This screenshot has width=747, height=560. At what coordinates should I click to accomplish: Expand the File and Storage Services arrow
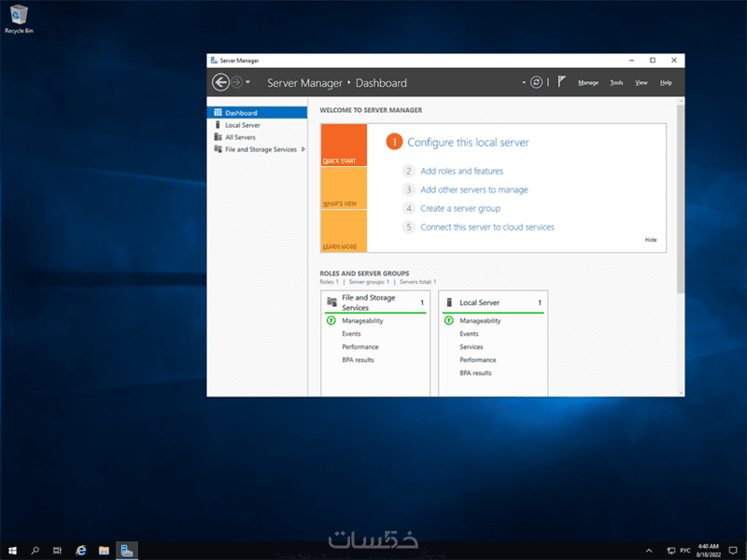pos(303,149)
